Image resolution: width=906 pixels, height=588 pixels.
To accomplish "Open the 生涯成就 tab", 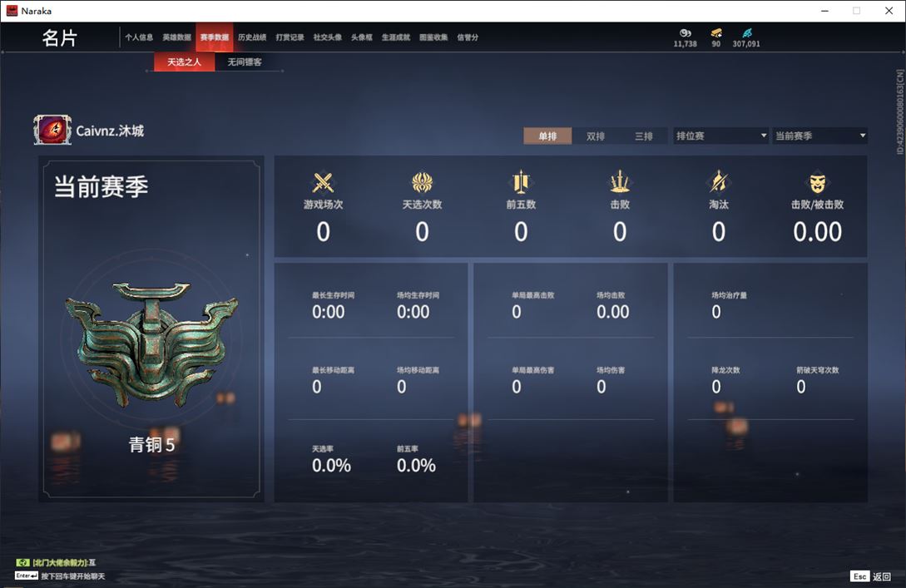I will click(396, 37).
